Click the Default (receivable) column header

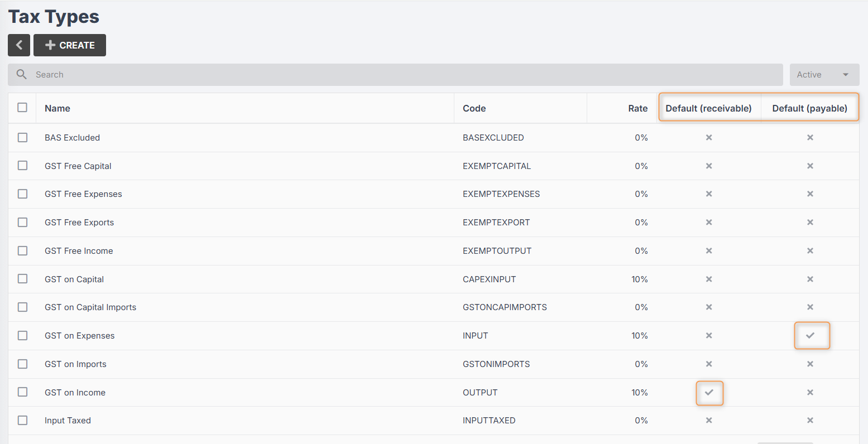[708, 108]
